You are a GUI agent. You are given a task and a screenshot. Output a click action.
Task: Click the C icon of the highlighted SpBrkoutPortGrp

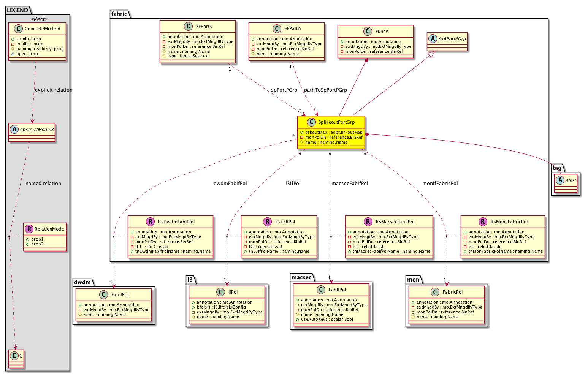pos(311,122)
